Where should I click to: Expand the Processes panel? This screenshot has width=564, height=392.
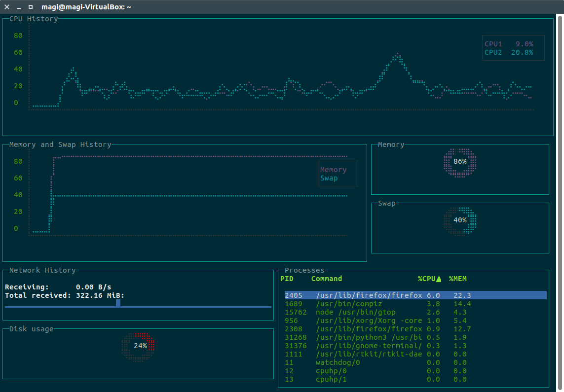[x=304, y=270]
